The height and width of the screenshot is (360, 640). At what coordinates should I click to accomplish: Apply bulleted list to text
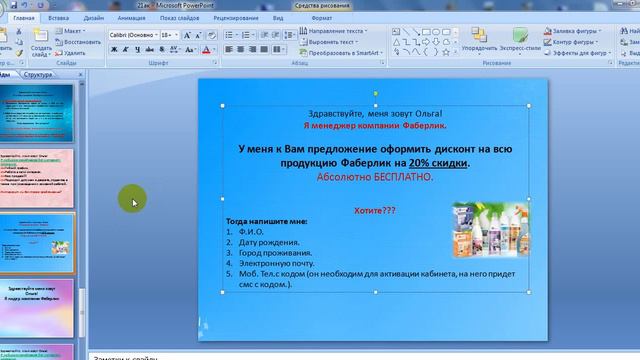[x=229, y=35]
